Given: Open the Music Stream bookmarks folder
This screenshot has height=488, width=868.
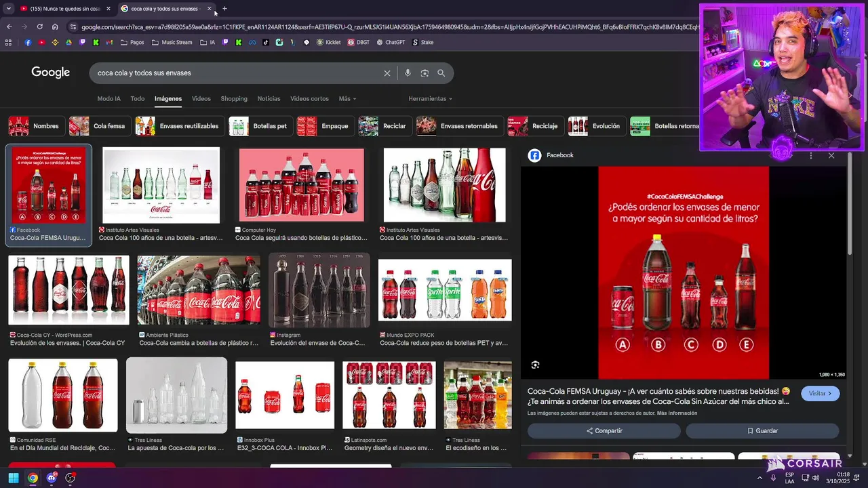Looking at the screenshot, I should (172, 42).
